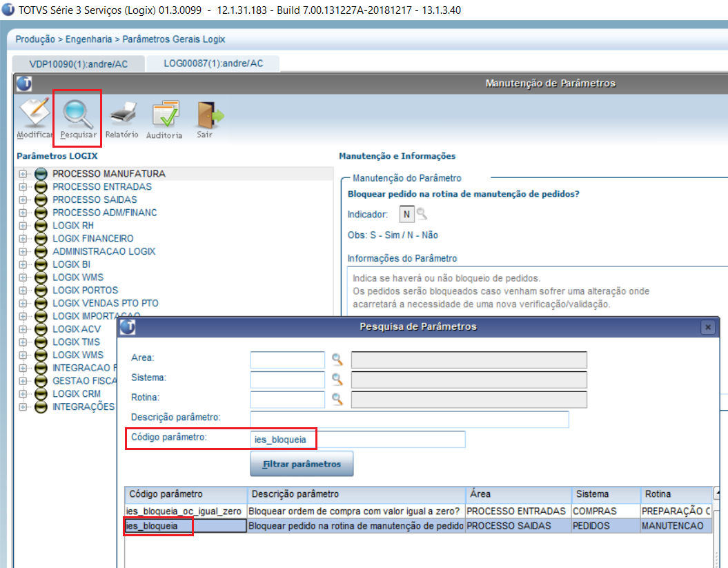Click the globe icon of LOGIX PORTOS
728x568 pixels.
[41, 291]
